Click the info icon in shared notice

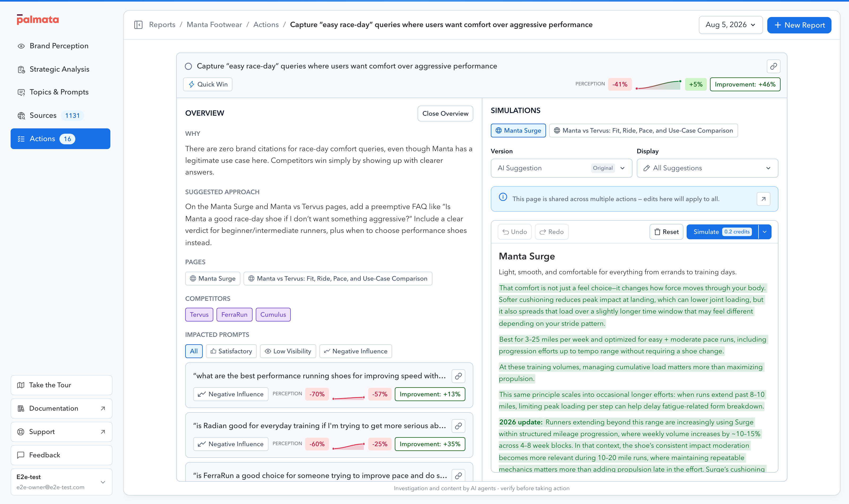(x=503, y=197)
